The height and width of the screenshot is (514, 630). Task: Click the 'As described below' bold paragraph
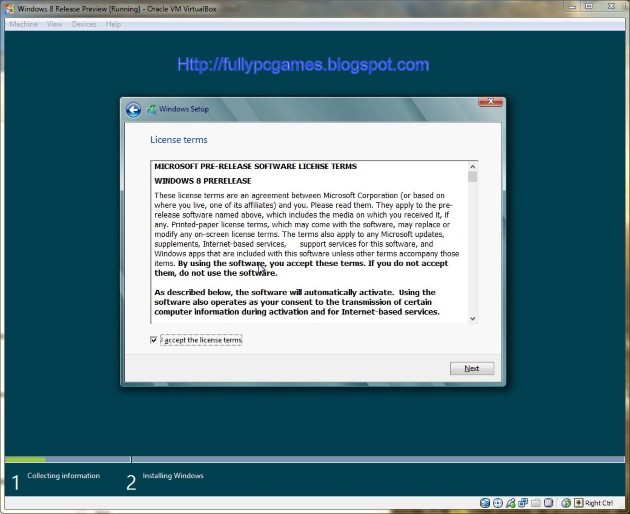click(297, 302)
